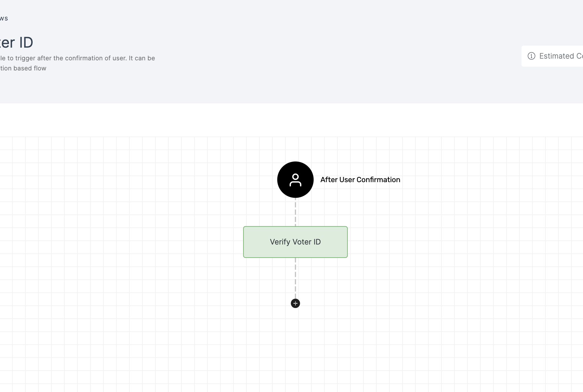Click the user trigger circle icon
This screenshot has width=583, height=392.
point(295,180)
